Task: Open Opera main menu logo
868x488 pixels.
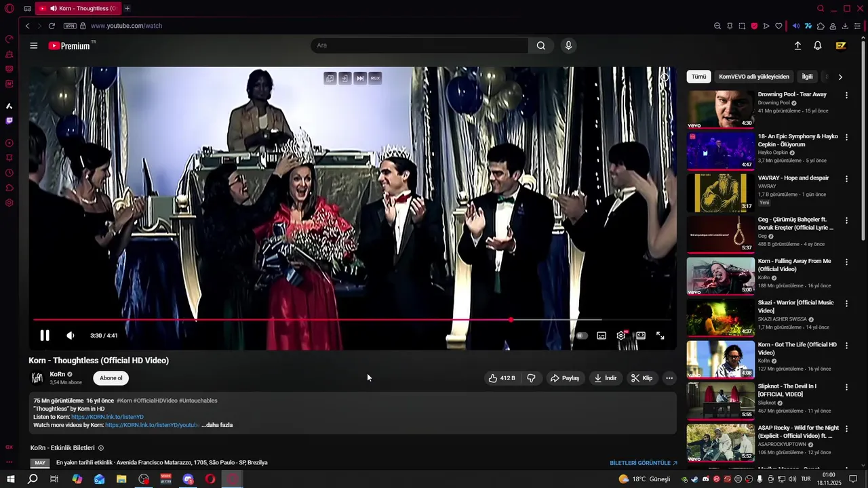Action: [x=9, y=8]
